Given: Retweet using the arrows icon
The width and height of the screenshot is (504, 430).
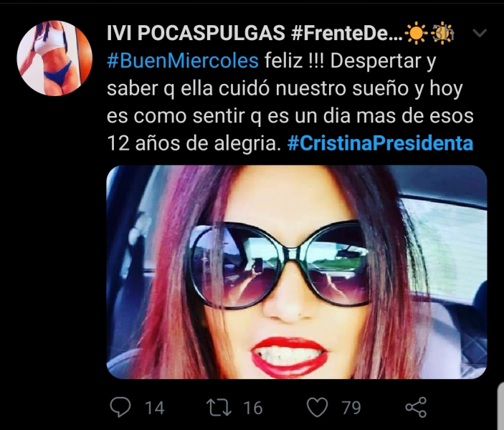Looking at the screenshot, I should point(219,408).
